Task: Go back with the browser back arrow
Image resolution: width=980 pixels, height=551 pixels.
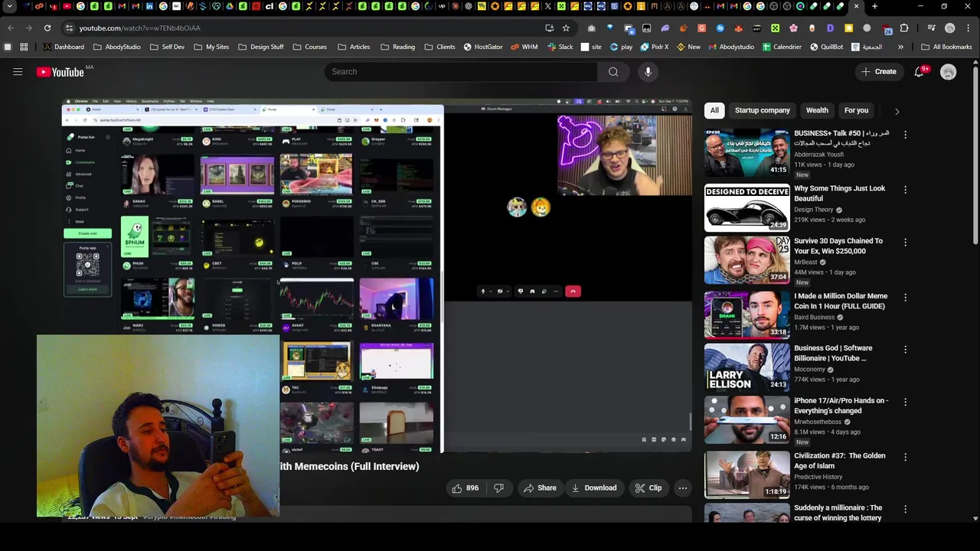Action: (11, 28)
